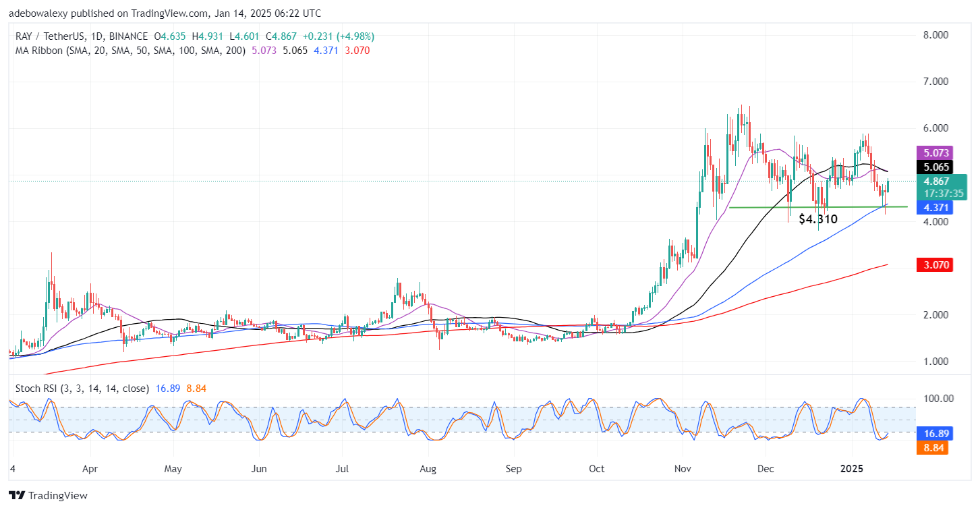Click the 17:37:35 countdown timer label
This screenshot has width=980, height=510.
point(943,192)
